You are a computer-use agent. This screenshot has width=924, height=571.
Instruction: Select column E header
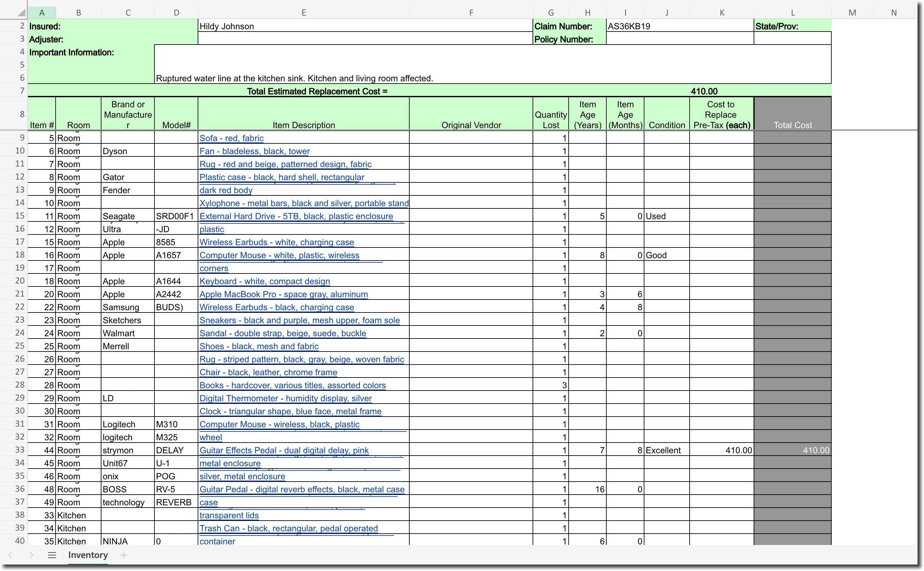click(304, 13)
